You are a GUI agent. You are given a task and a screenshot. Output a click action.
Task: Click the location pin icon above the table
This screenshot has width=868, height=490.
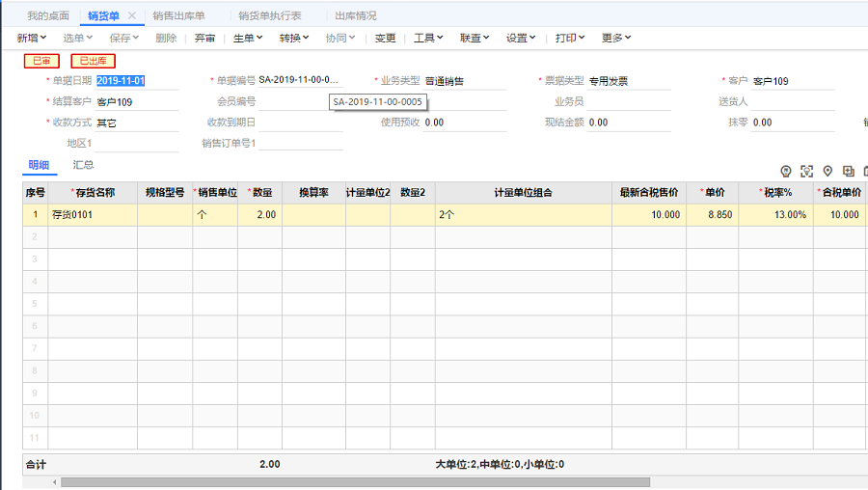click(827, 171)
